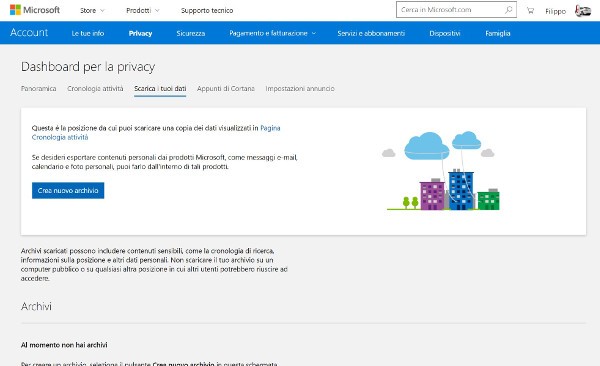Select the Privacy navigation item
The width and height of the screenshot is (600, 366).
(140, 33)
